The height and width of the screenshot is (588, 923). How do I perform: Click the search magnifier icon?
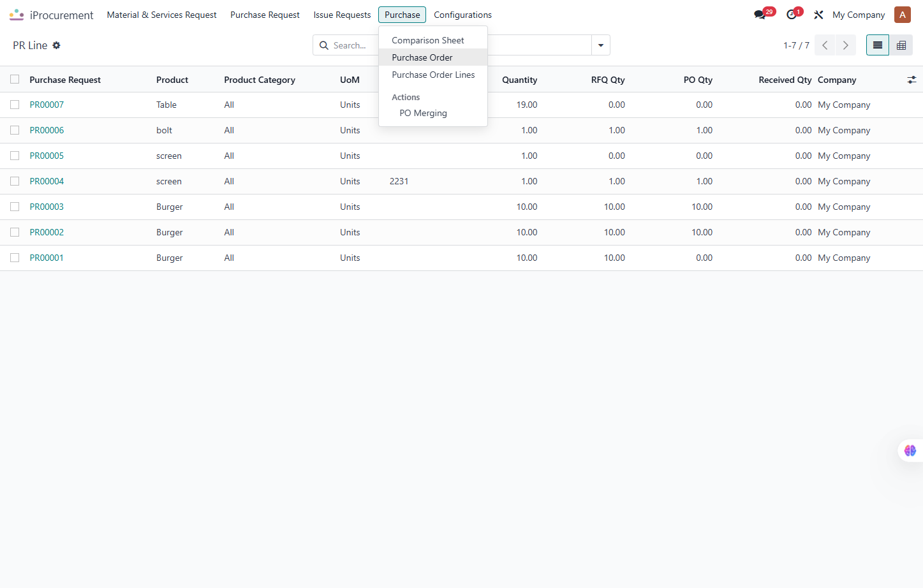pos(324,45)
